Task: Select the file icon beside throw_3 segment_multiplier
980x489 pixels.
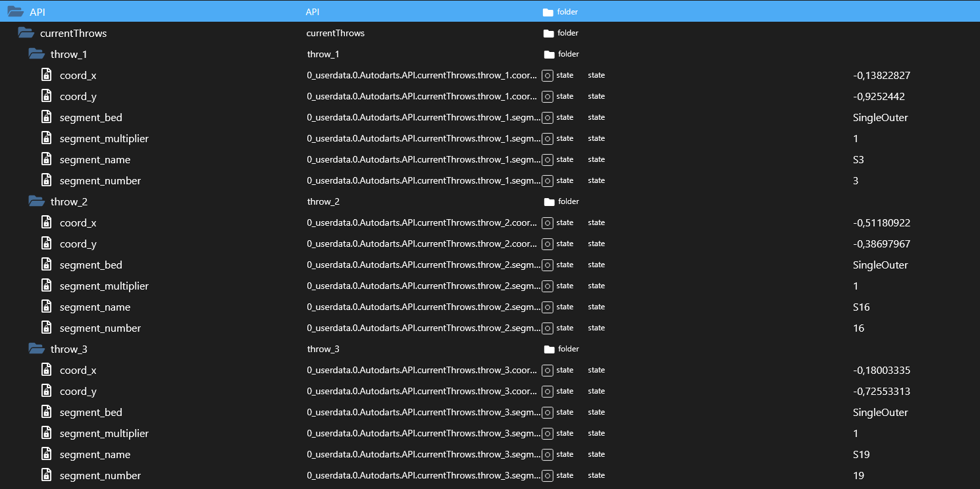Action: point(46,433)
